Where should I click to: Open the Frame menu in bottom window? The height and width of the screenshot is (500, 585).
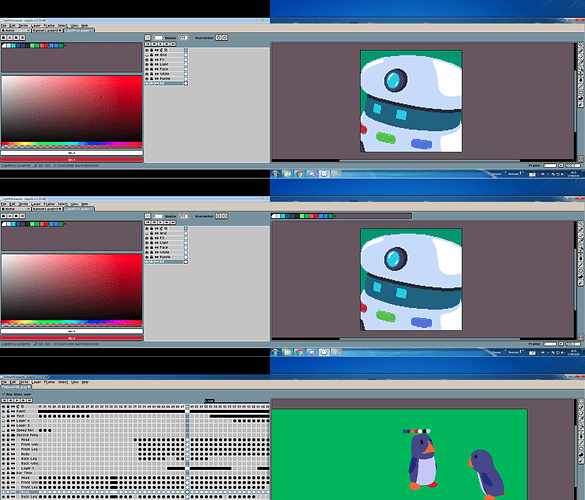click(x=49, y=382)
